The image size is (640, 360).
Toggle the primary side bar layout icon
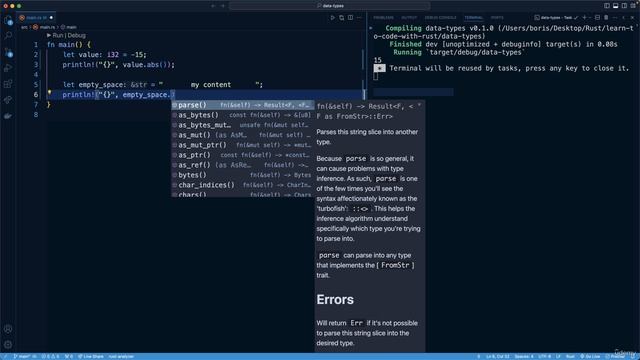607,6
